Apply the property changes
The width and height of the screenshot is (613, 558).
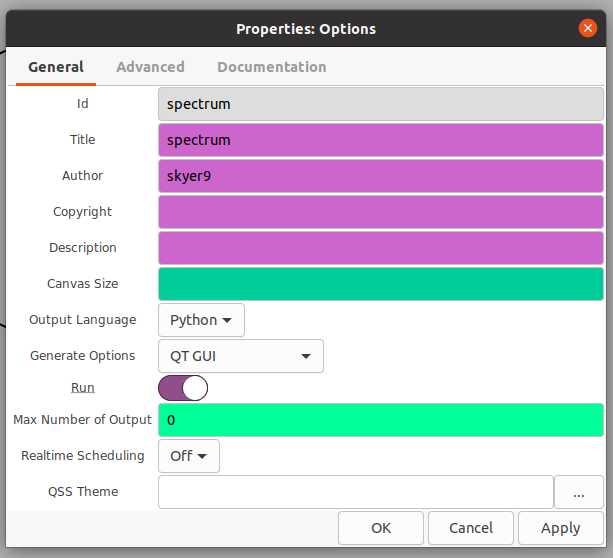tap(560, 528)
